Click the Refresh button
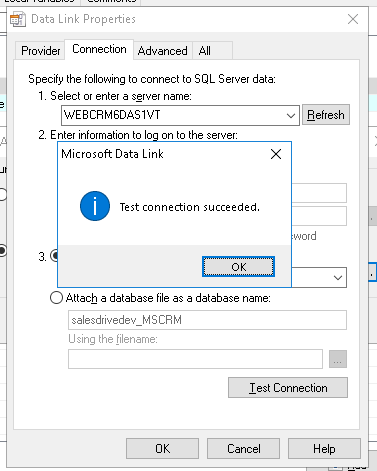 [x=326, y=115]
